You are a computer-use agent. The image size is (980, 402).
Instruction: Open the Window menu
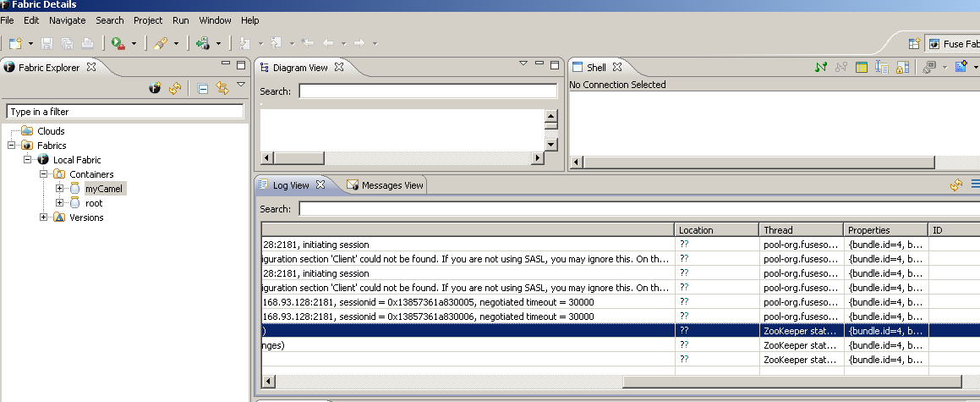(x=215, y=20)
